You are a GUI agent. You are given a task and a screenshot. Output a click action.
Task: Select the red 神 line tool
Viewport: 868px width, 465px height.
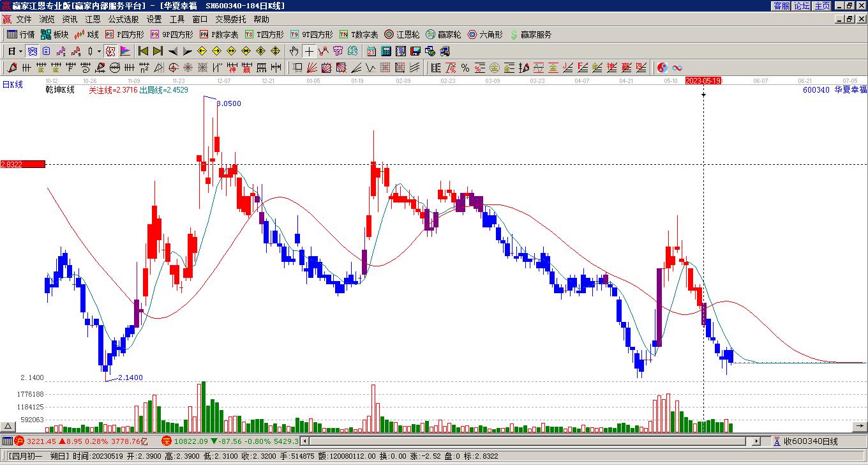[x=232, y=67]
